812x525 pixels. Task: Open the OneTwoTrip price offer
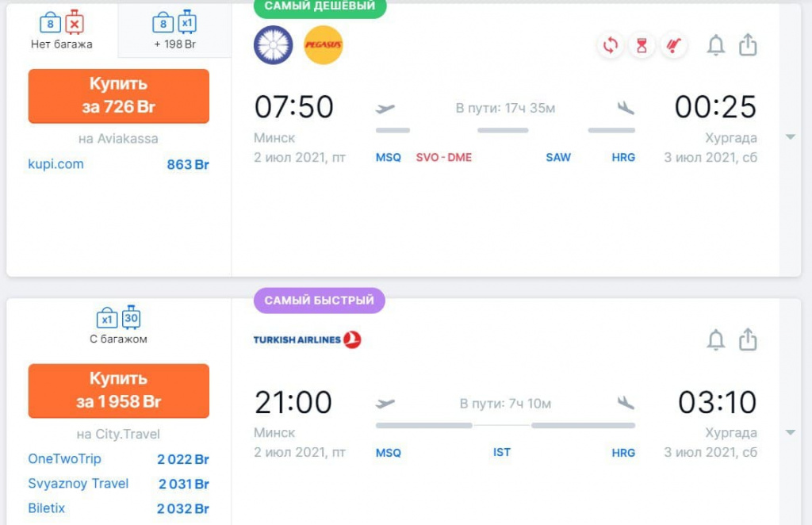[64, 459]
